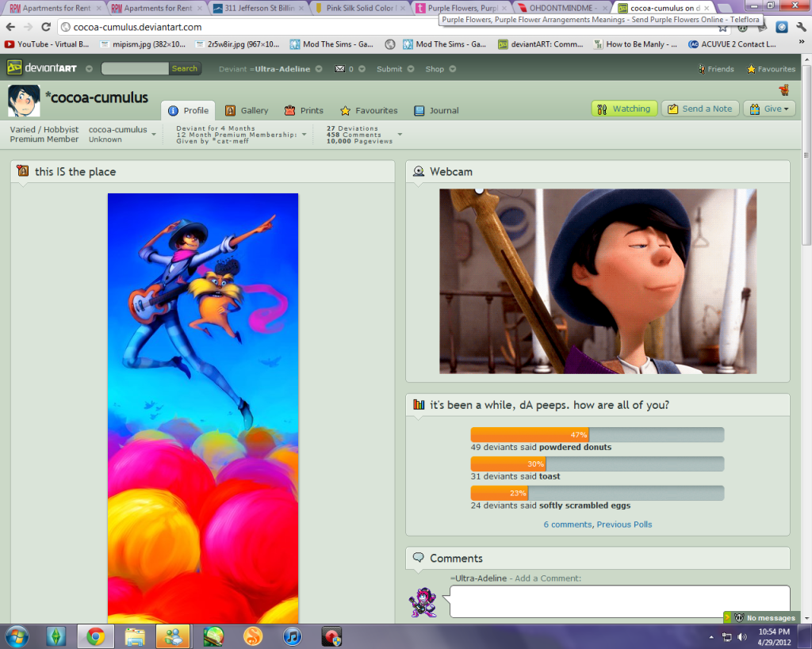This screenshot has width=812, height=649.
Task: Open the 6 comments link
Action: [567, 525]
